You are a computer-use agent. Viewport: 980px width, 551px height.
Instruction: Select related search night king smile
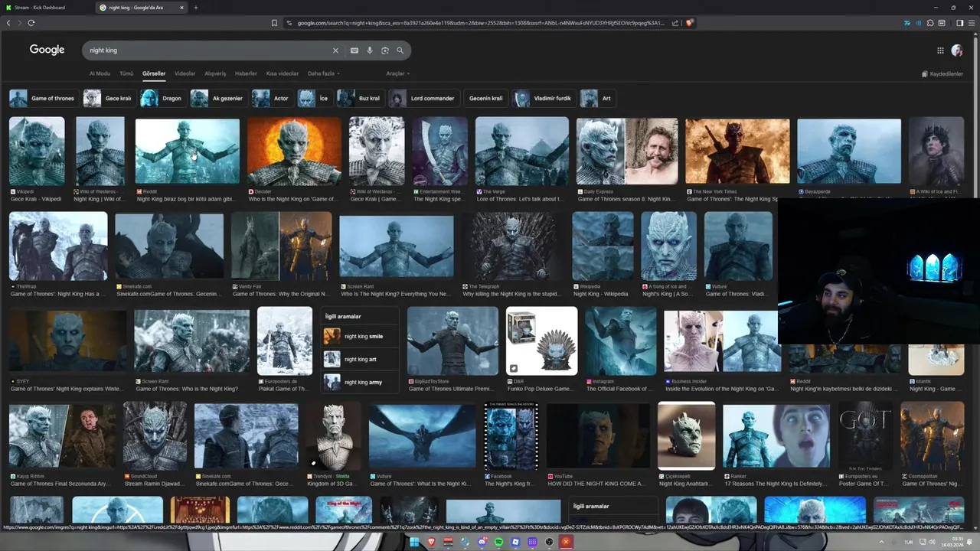click(361, 336)
